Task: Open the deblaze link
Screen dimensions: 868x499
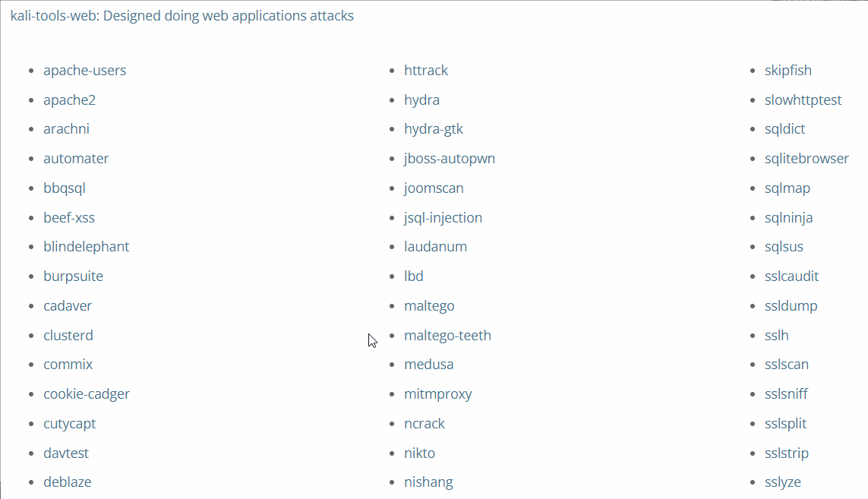Action: tap(68, 482)
